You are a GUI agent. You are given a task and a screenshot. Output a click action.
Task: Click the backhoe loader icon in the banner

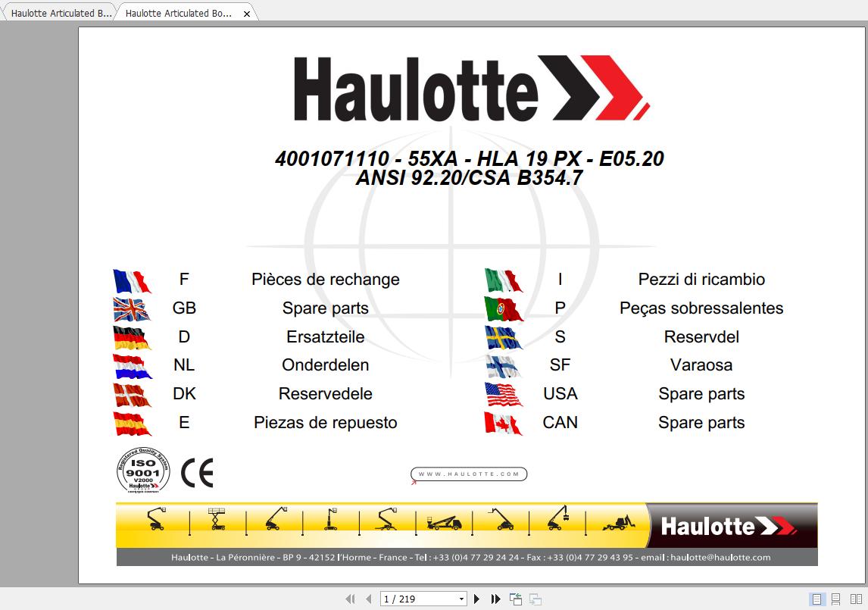tap(619, 522)
